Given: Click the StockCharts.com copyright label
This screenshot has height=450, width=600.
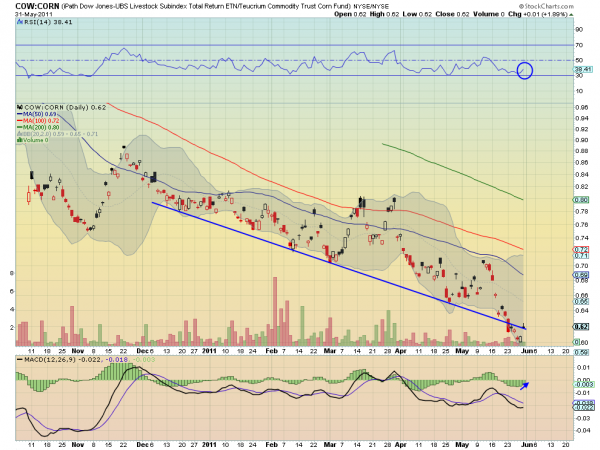Looking at the screenshot, I should coord(546,6).
